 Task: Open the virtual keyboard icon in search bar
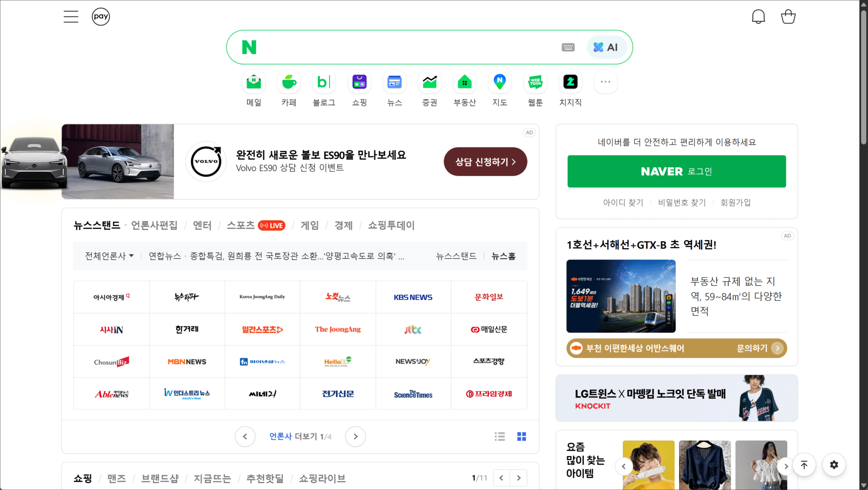coord(568,47)
